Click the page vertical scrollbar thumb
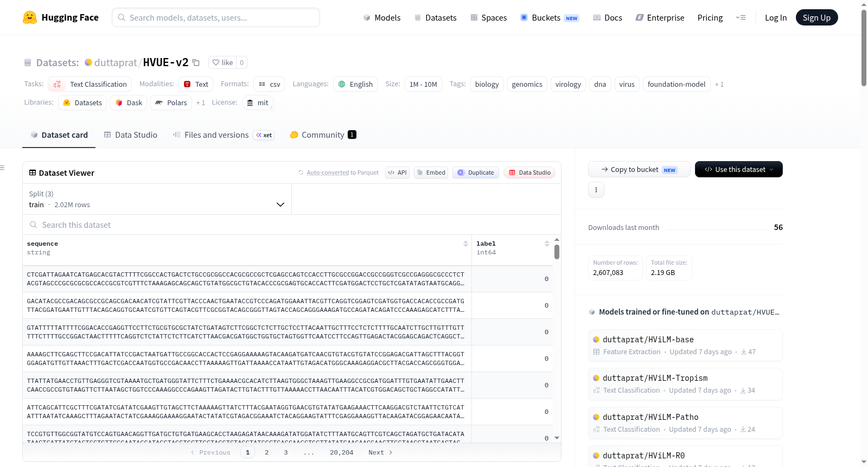 tap(864, 48)
